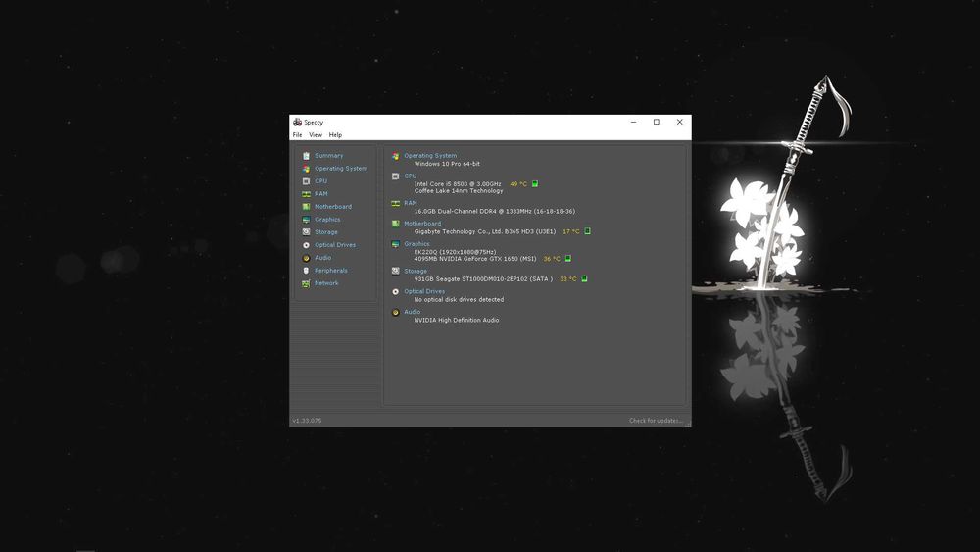
Task: Click the RAM module icon in sidebar
Action: 306,194
